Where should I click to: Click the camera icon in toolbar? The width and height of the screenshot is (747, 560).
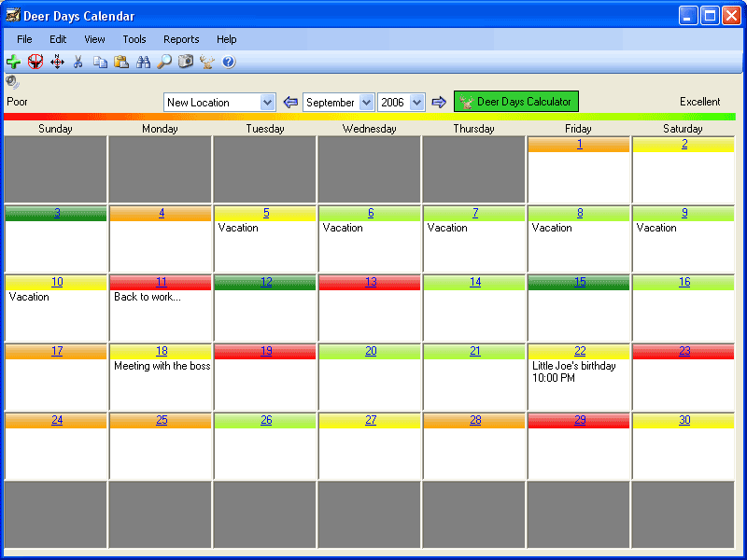(186, 62)
